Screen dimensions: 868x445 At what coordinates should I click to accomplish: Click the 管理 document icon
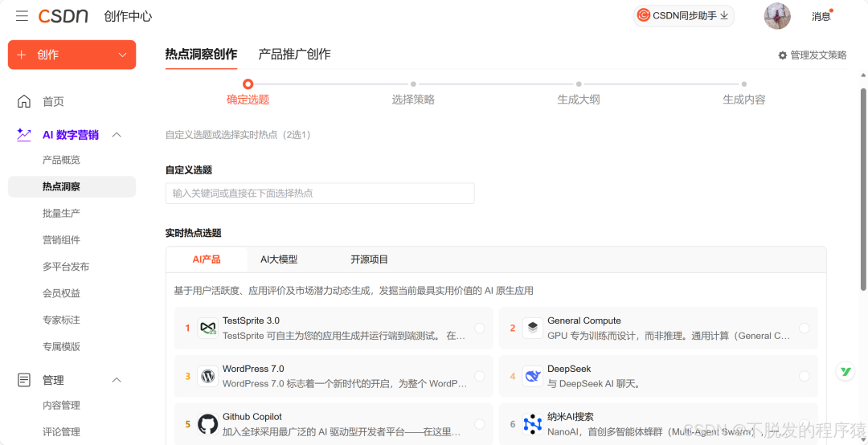(x=24, y=380)
